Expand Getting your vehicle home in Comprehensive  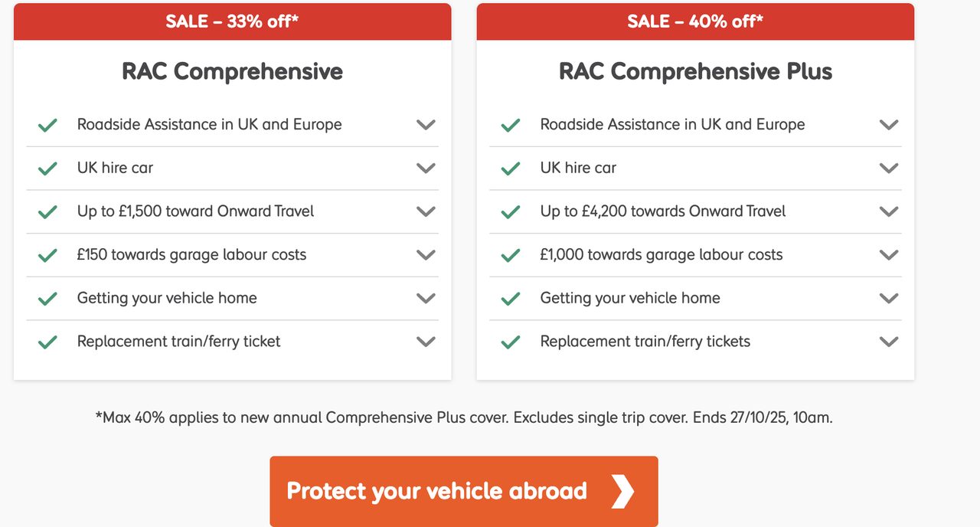426,298
